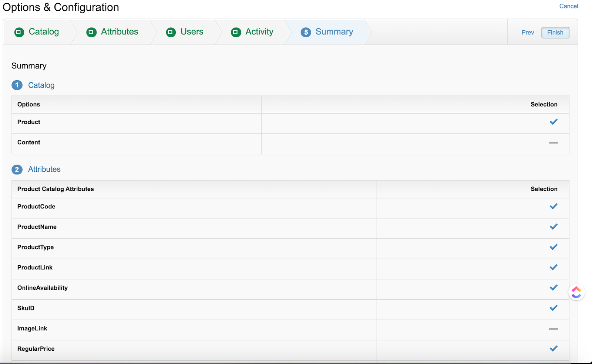This screenshot has height=364, width=592.
Task: Click the ProductType checkmark icon
Action: [x=554, y=247]
